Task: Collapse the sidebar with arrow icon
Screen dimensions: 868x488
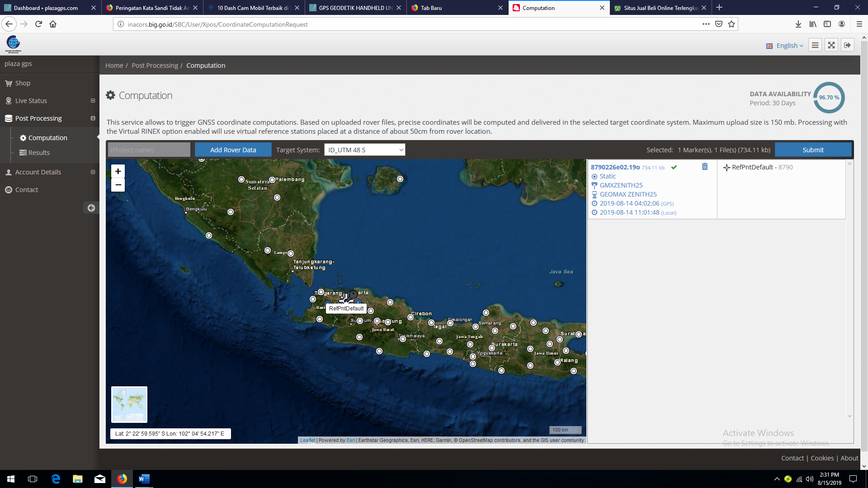Action: point(91,208)
